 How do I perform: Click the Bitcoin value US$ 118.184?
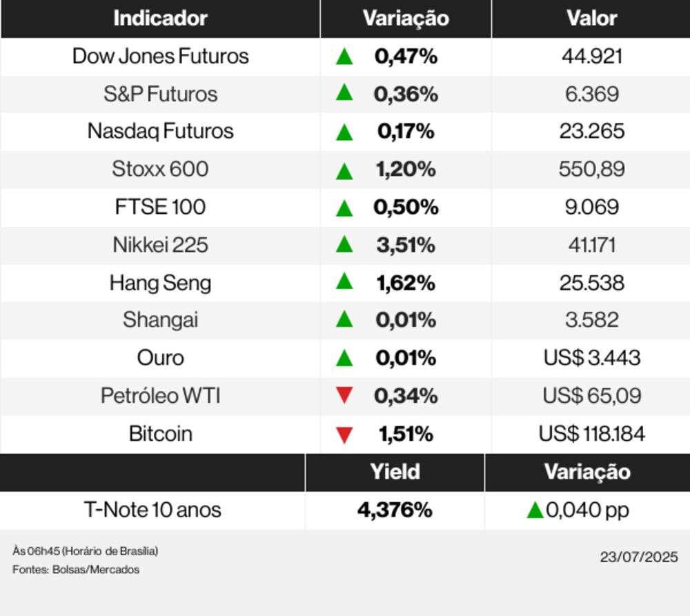point(591,434)
